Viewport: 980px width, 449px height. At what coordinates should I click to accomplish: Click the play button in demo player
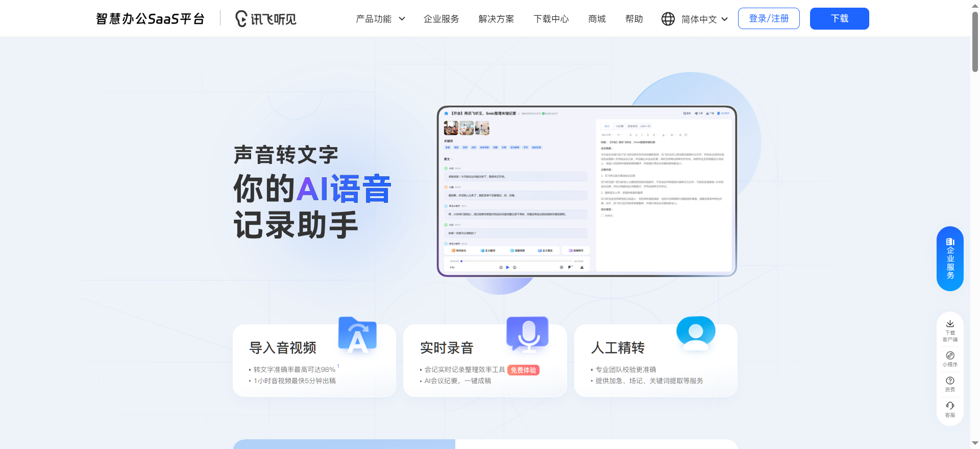[507, 267]
